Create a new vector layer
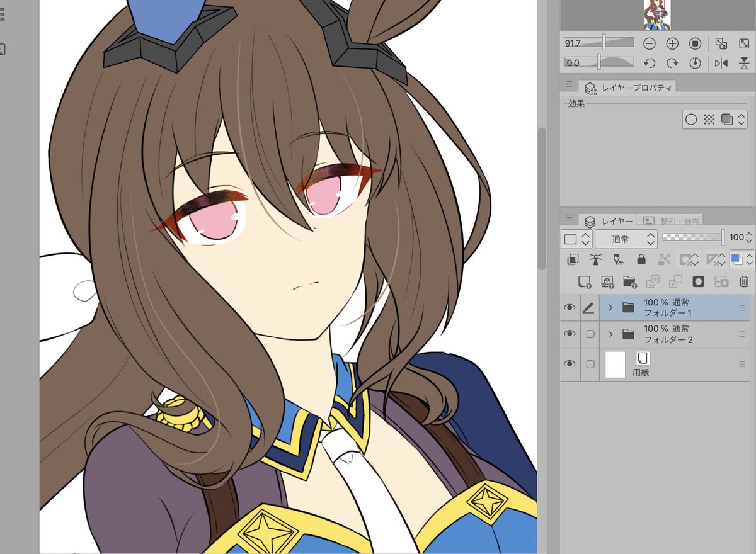The width and height of the screenshot is (756, 554). (607, 281)
